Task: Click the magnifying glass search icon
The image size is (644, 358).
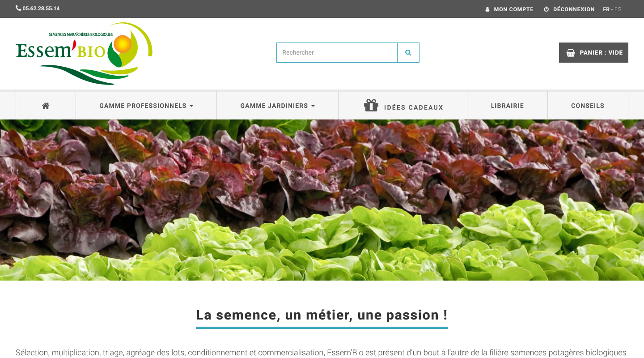Action: coord(408,52)
